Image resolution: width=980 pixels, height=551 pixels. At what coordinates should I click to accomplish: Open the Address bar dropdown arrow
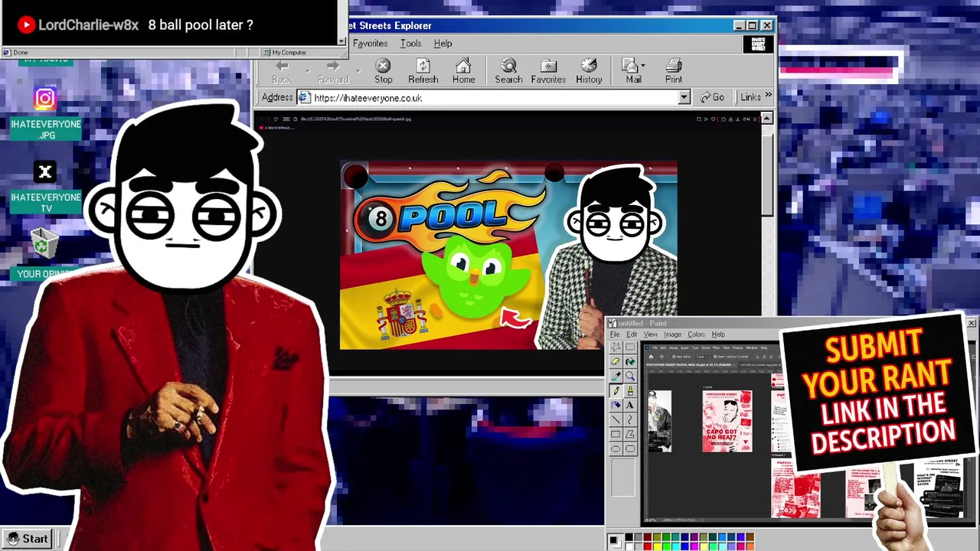pos(684,98)
